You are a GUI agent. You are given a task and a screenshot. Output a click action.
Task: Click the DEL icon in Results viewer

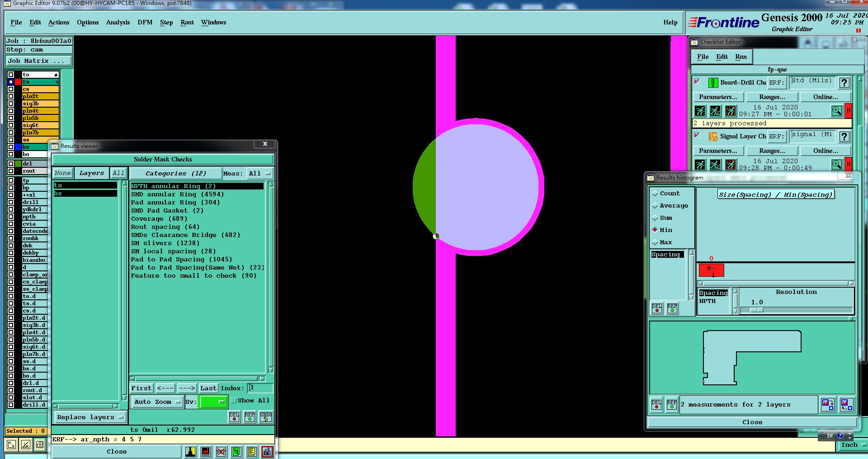[x=234, y=417]
